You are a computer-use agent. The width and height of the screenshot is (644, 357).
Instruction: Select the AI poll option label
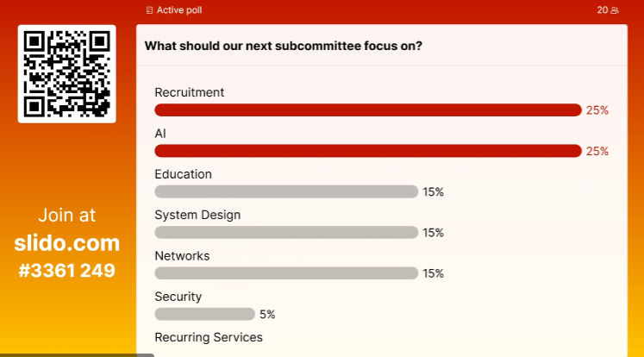coord(160,134)
